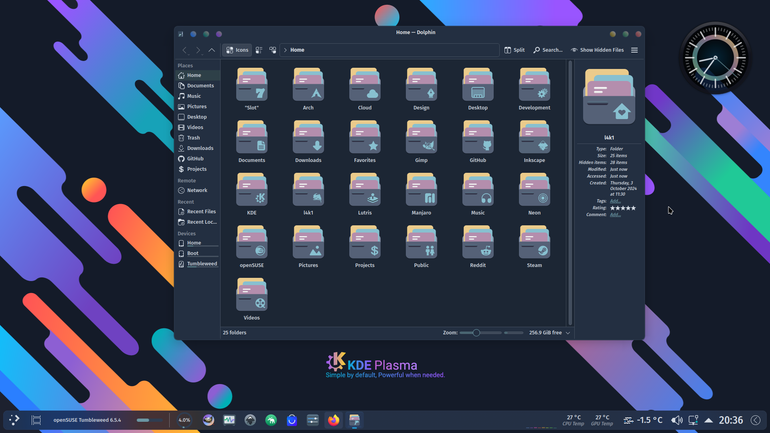770x433 pixels.
Task: Click the file view vertical scrollbar
Action: point(570,192)
